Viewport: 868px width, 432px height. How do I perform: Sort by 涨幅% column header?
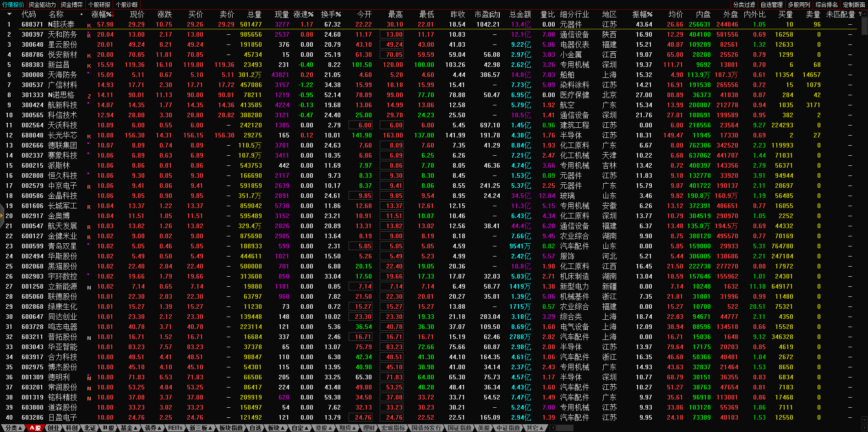pyautogui.click(x=102, y=14)
